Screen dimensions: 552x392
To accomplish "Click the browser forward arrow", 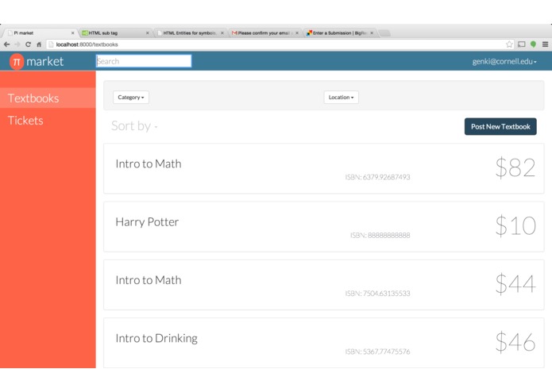I will click(x=17, y=44).
